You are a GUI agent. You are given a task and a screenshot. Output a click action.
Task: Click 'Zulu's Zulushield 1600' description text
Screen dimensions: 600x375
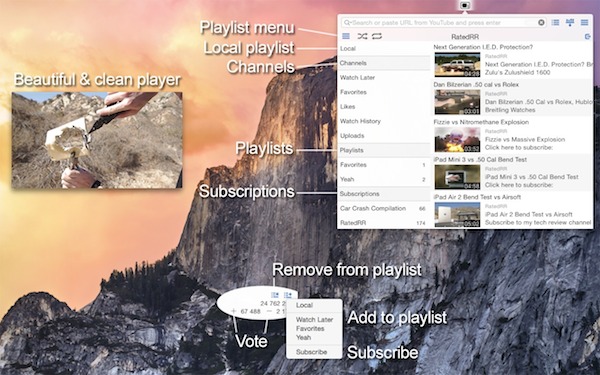(x=517, y=72)
